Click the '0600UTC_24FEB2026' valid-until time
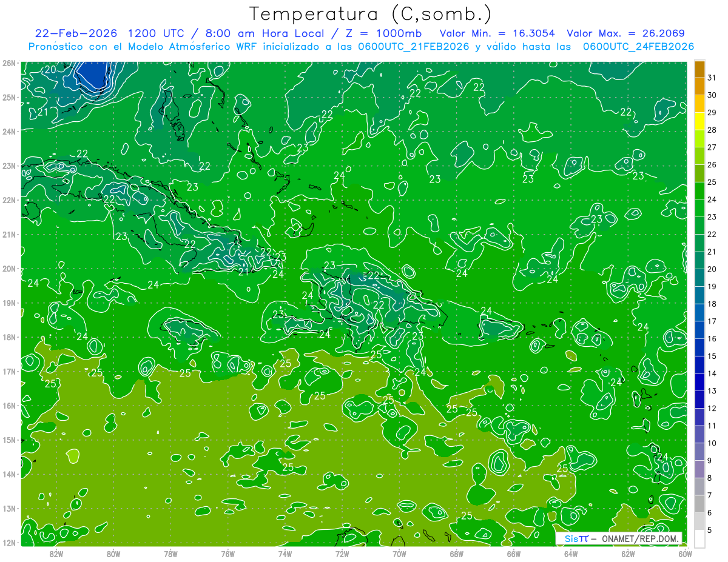The width and height of the screenshot is (728, 562). pyautogui.click(x=638, y=46)
